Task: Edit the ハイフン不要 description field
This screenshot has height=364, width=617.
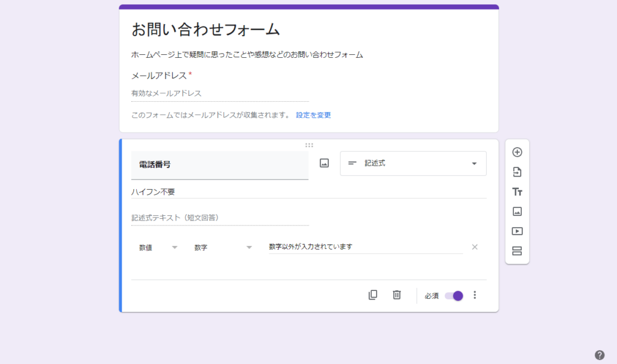Action: click(x=309, y=192)
